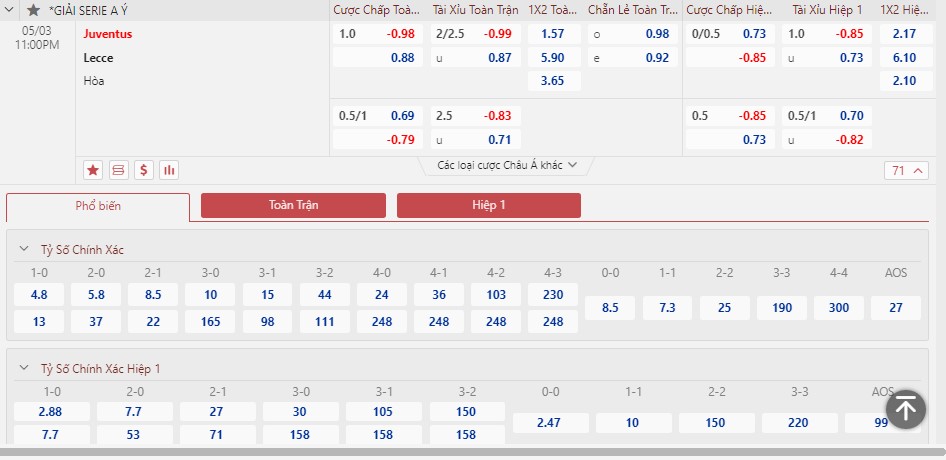Open the scoreboard list icon beside the star
Viewport: 946px width, 460px height.
pos(118,170)
